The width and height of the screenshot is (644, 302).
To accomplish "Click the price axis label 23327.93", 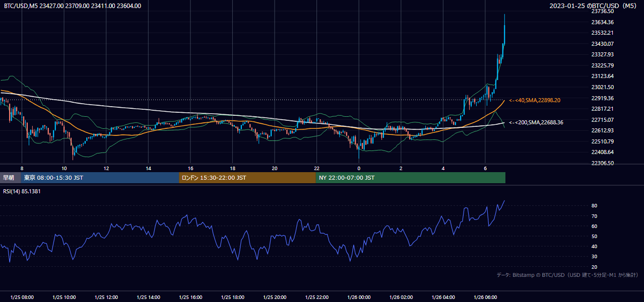I will coord(602,54).
